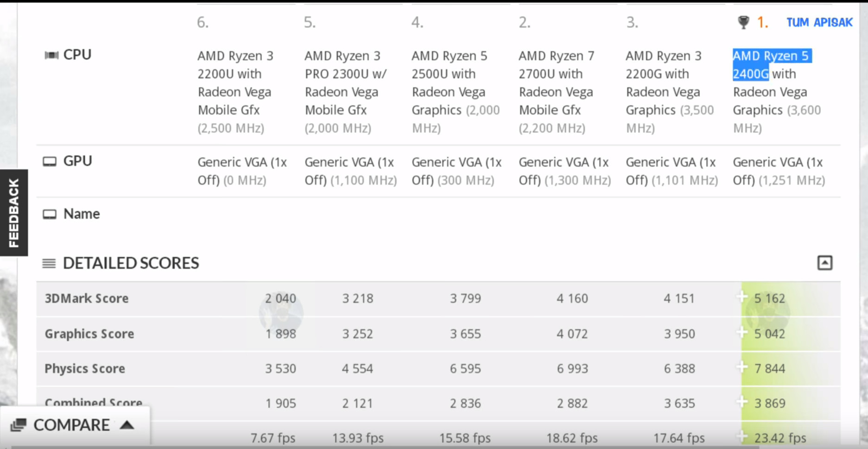Click the Detailed Scores heading

pos(131,263)
